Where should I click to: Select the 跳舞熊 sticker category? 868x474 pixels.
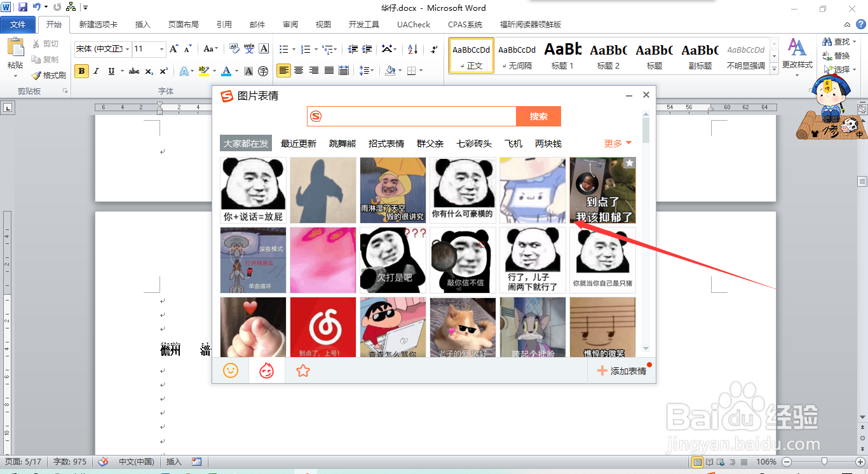[x=342, y=144]
